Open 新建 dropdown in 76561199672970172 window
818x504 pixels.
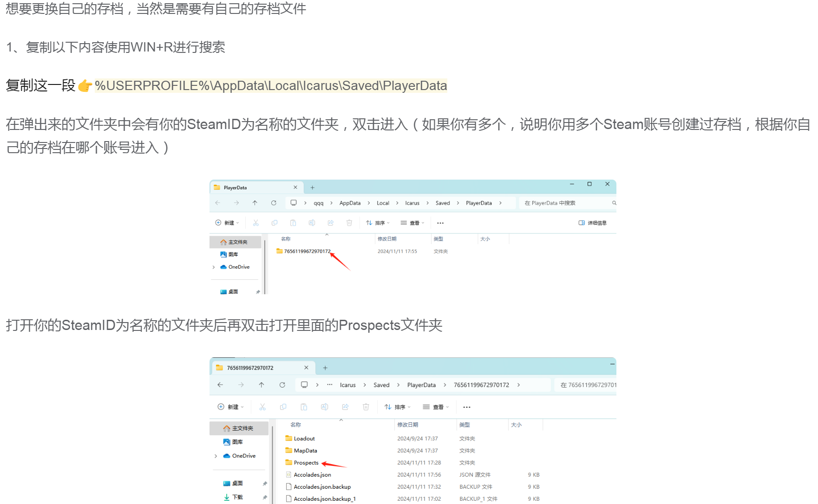(x=231, y=407)
